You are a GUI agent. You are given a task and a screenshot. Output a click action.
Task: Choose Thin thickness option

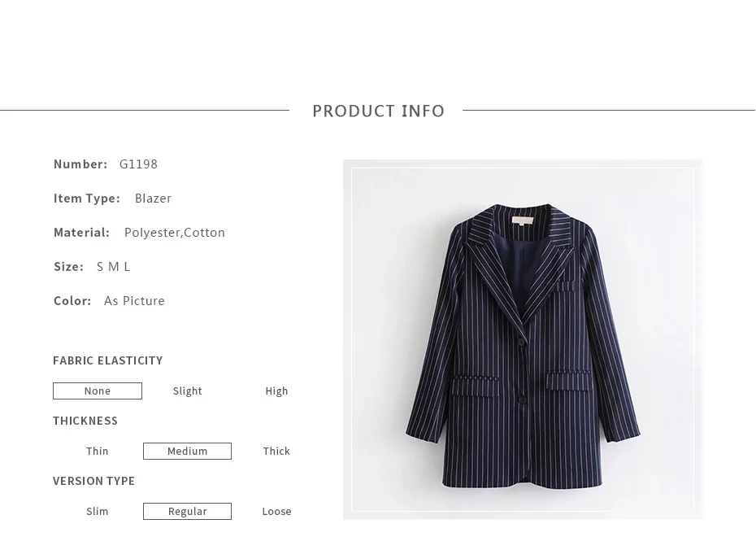point(97,451)
